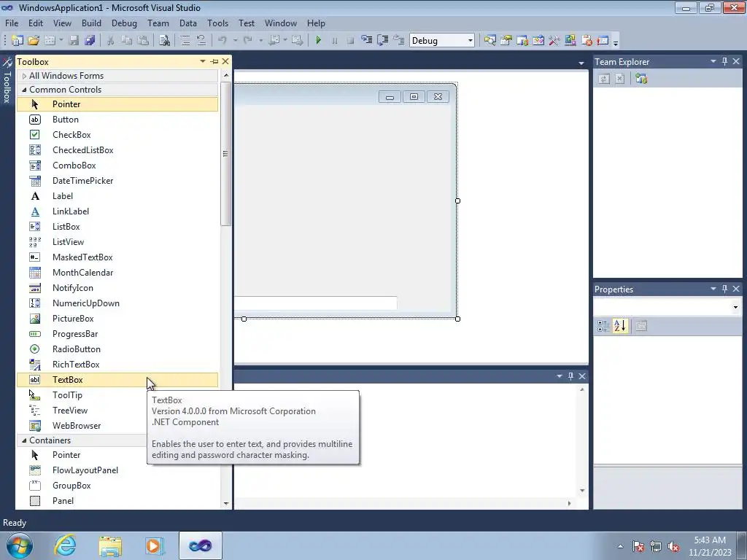747x560 pixels.
Task: Toggle auto-hide pin on Toolbox panel
Action: (x=214, y=61)
